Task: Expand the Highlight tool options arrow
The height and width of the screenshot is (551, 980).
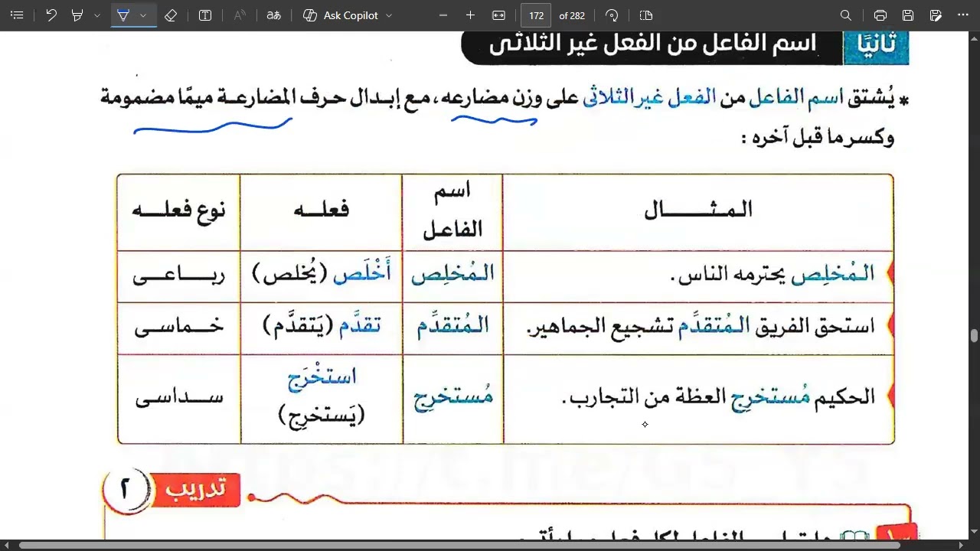Action: 96,15
